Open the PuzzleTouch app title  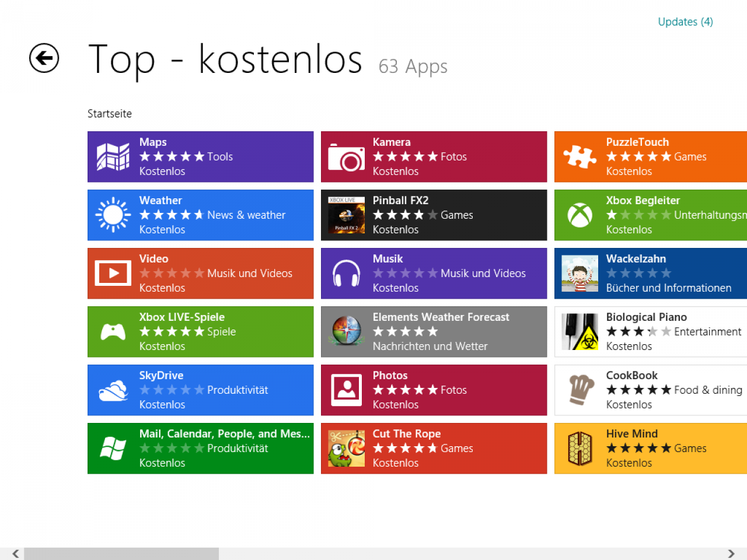(x=637, y=142)
